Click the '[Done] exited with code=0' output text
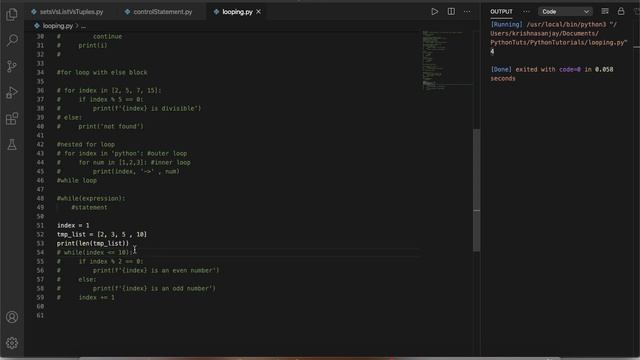Viewport: 640px width, 360px height. click(x=536, y=69)
